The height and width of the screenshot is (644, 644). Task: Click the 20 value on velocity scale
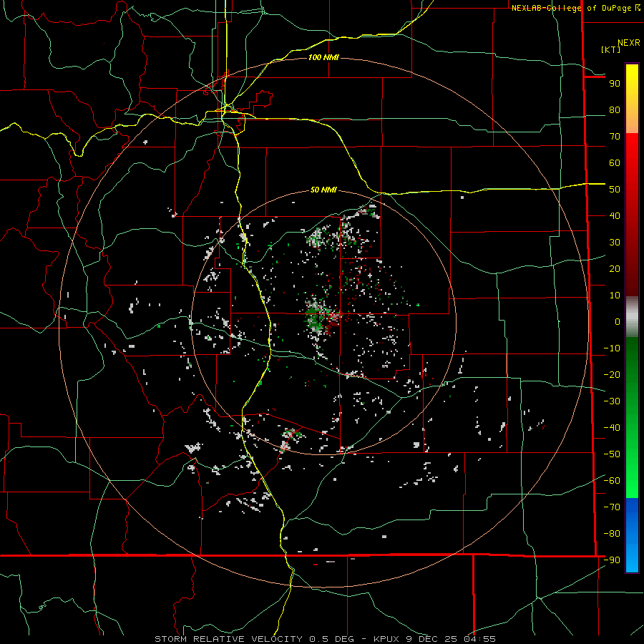[x=615, y=269]
